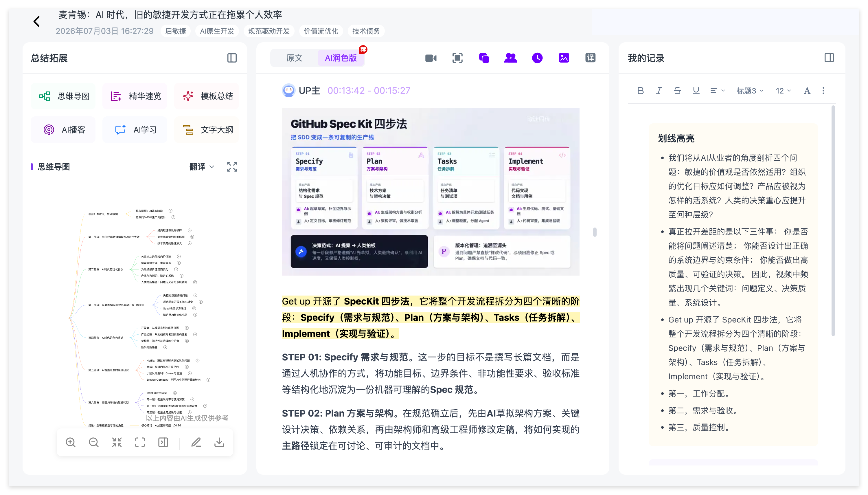Apply underline formatting in notes
868x495 pixels.
(696, 91)
